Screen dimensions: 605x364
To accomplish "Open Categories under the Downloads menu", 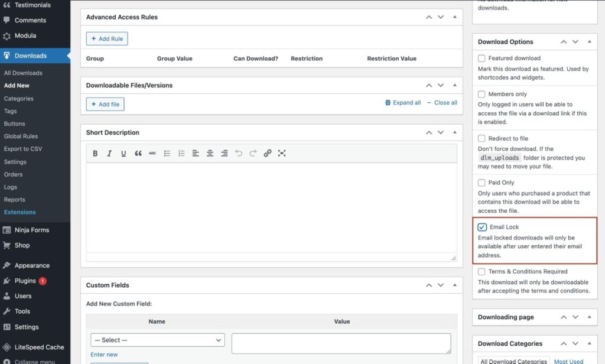I will tap(19, 99).
